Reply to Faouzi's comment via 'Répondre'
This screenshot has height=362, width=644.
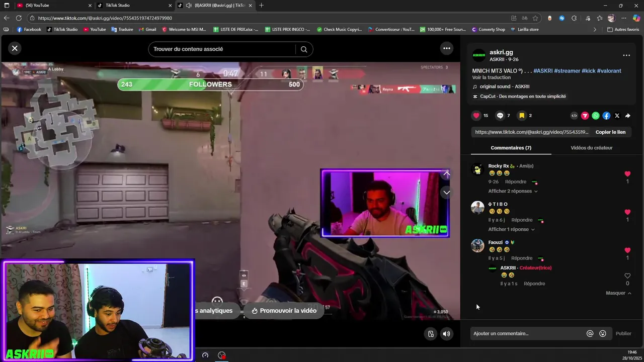pyautogui.click(x=522, y=258)
